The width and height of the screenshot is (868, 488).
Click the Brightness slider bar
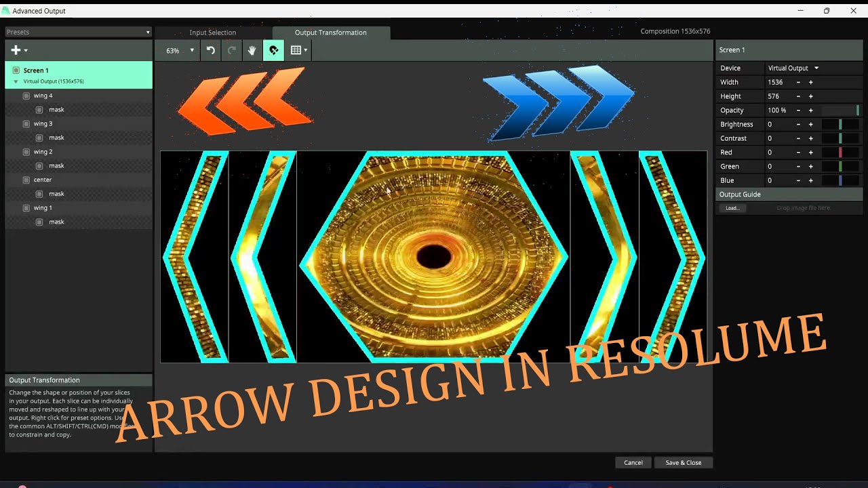pos(840,125)
